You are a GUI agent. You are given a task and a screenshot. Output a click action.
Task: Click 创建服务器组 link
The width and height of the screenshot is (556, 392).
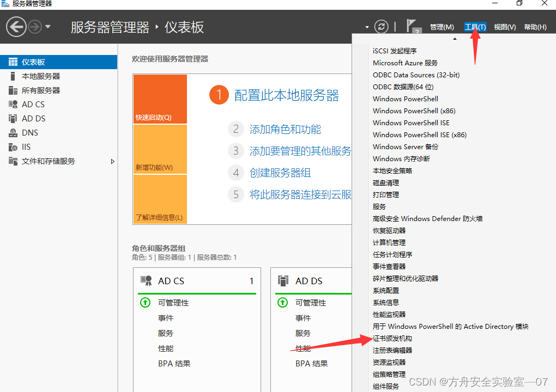[x=280, y=173]
